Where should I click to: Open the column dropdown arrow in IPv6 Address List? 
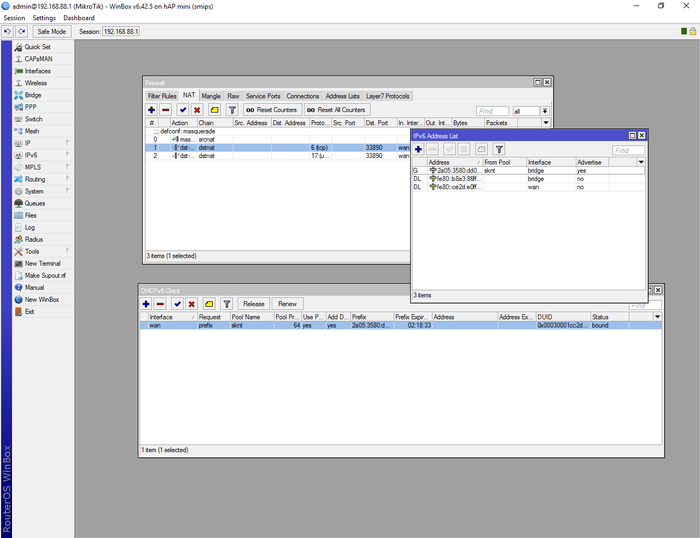[641, 162]
